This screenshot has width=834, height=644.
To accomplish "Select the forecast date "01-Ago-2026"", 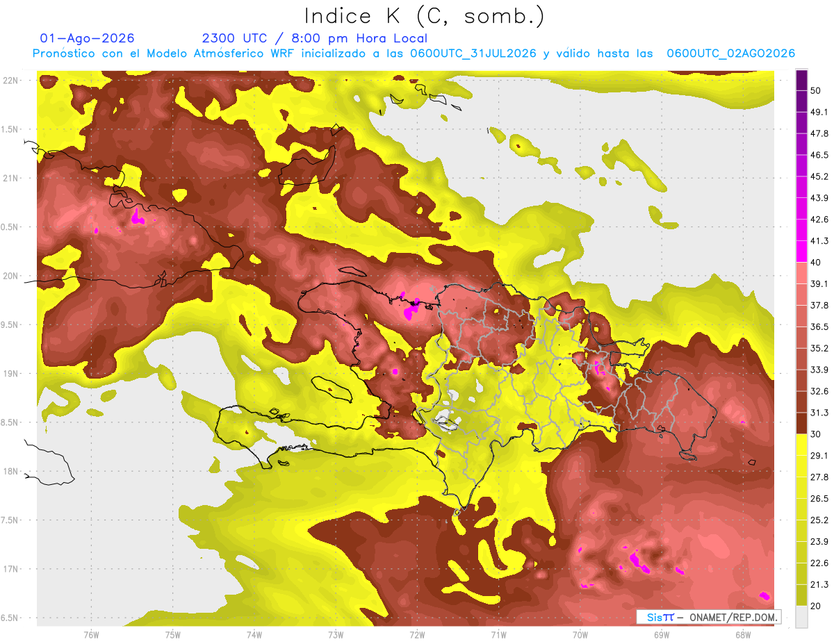I will [88, 38].
